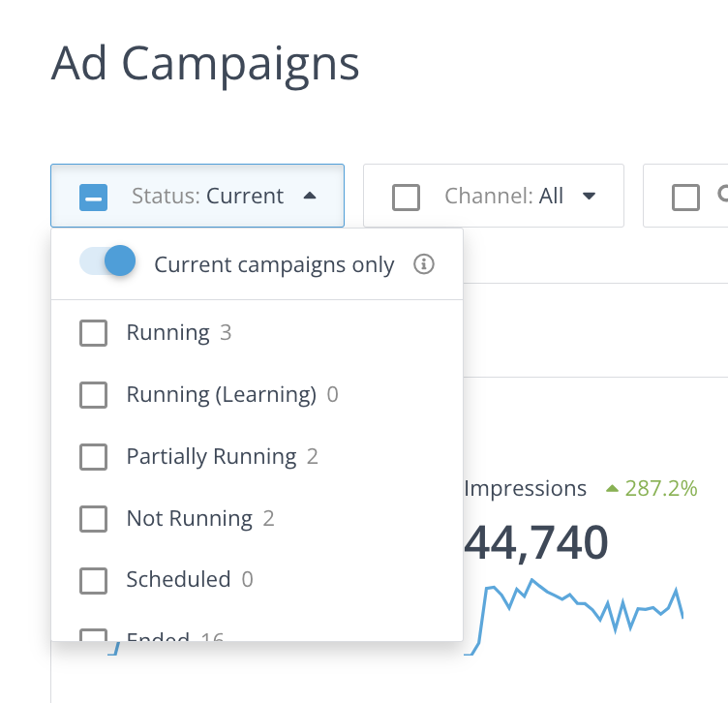Screen dimensions: 728x703
Task: Click the Impressions metric label
Action: click(526, 489)
